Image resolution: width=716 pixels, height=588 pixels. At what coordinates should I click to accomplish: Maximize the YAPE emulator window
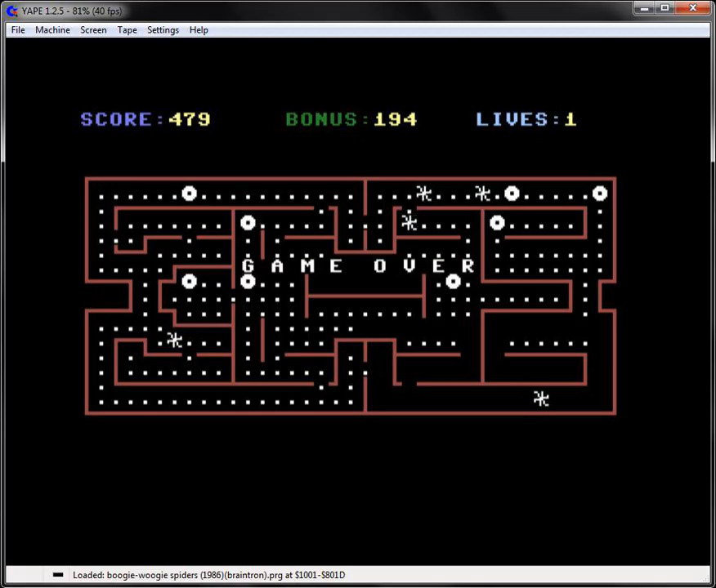coord(665,8)
